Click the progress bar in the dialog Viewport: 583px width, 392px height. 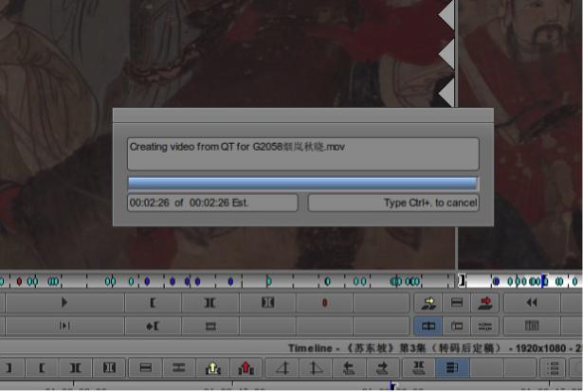click(302, 183)
